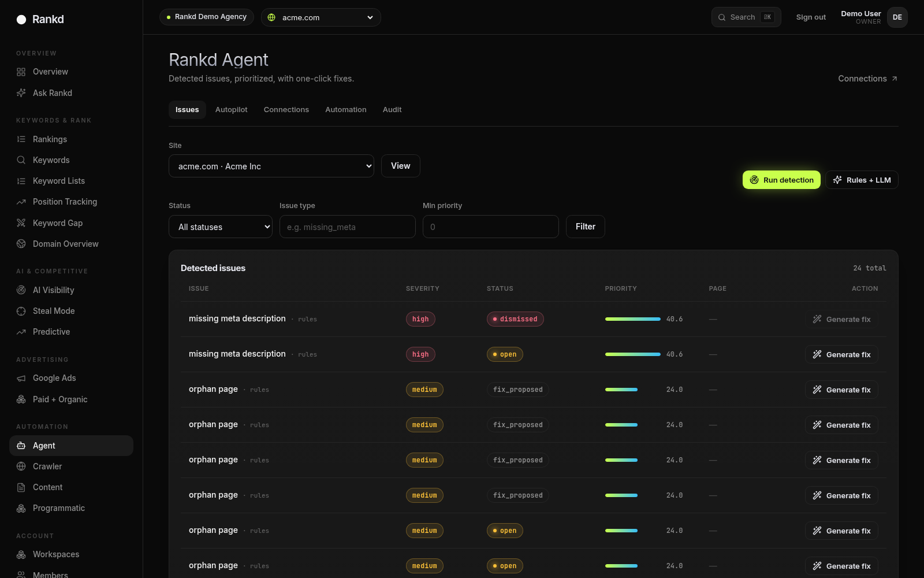Open the All statuses dropdown

tap(221, 227)
